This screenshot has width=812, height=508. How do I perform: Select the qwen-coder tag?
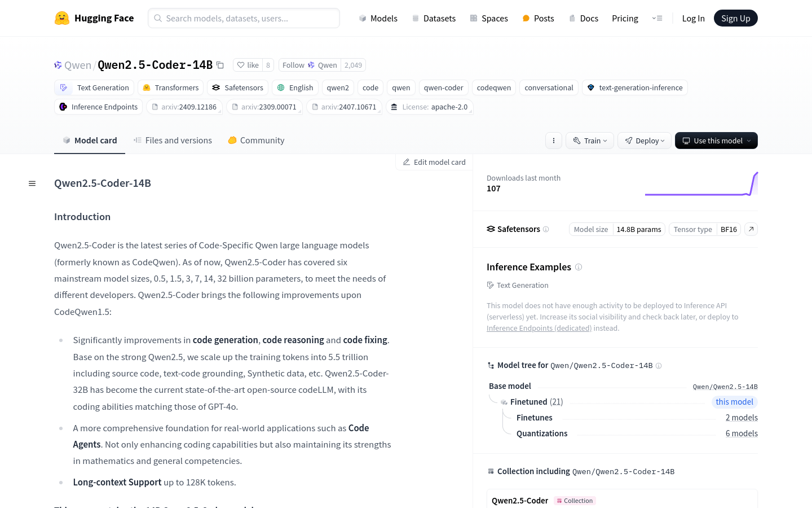click(x=443, y=87)
